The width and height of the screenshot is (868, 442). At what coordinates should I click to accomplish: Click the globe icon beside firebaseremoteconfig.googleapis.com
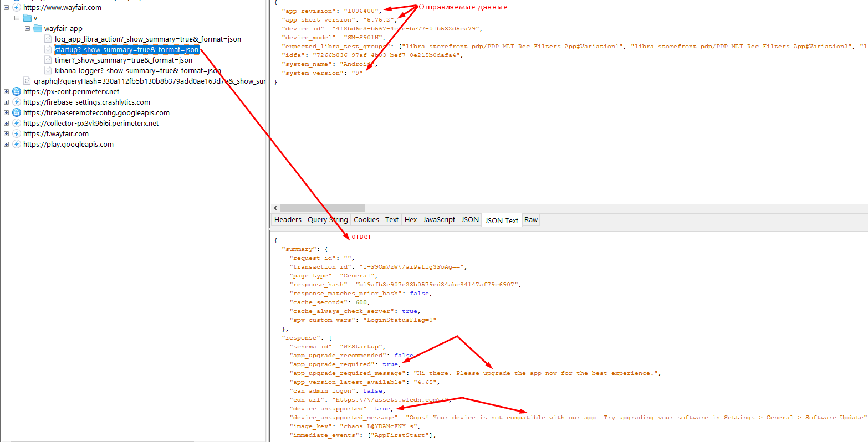(17, 113)
